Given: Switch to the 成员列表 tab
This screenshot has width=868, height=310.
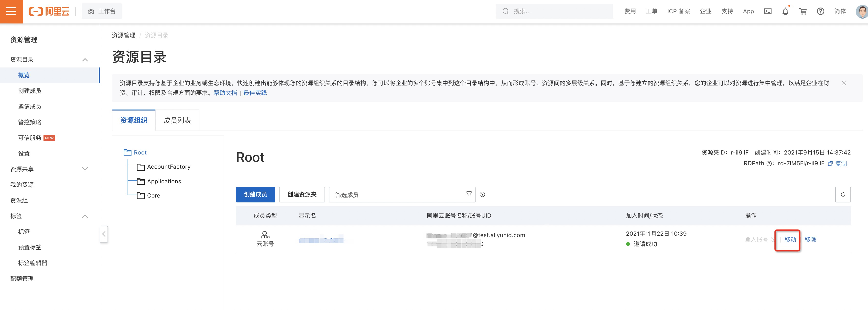Looking at the screenshot, I should coord(177,120).
